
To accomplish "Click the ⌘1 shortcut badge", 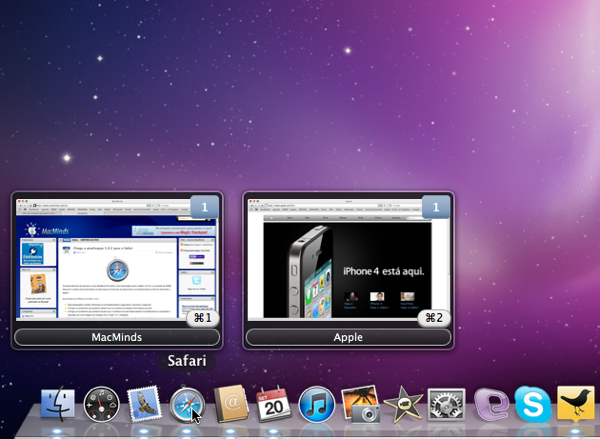I will click(x=203, y=318).
